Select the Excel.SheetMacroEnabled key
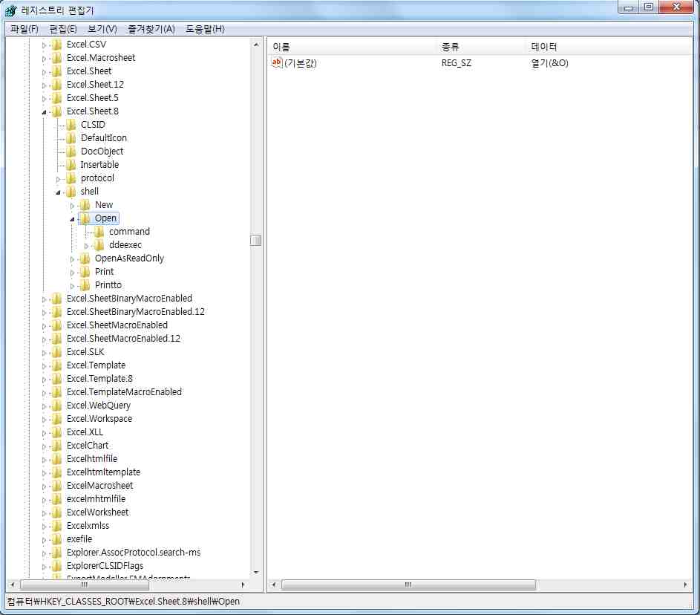The image size is (700, 615). (x=117, y=325)
